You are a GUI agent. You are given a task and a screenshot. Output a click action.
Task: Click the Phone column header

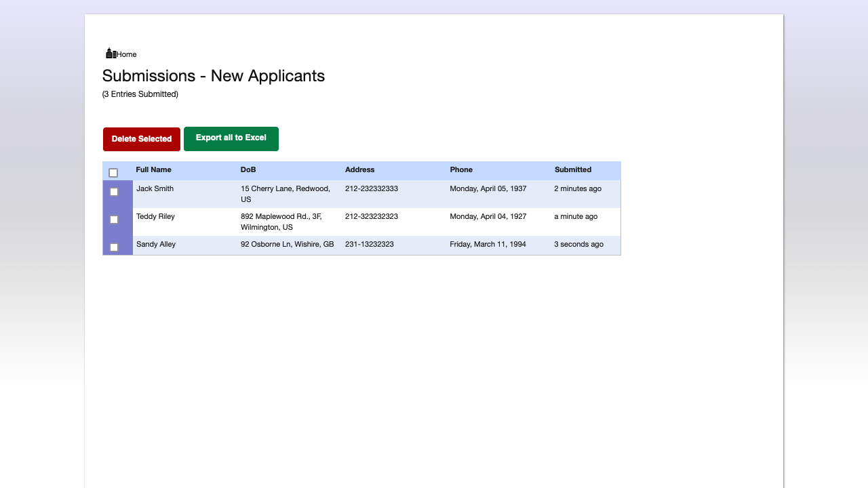(461, 170)
